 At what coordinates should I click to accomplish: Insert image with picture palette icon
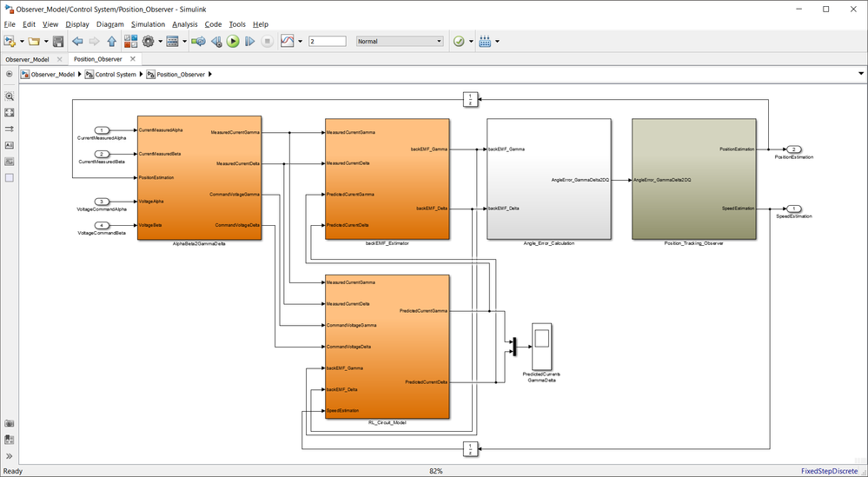[10, 162]
